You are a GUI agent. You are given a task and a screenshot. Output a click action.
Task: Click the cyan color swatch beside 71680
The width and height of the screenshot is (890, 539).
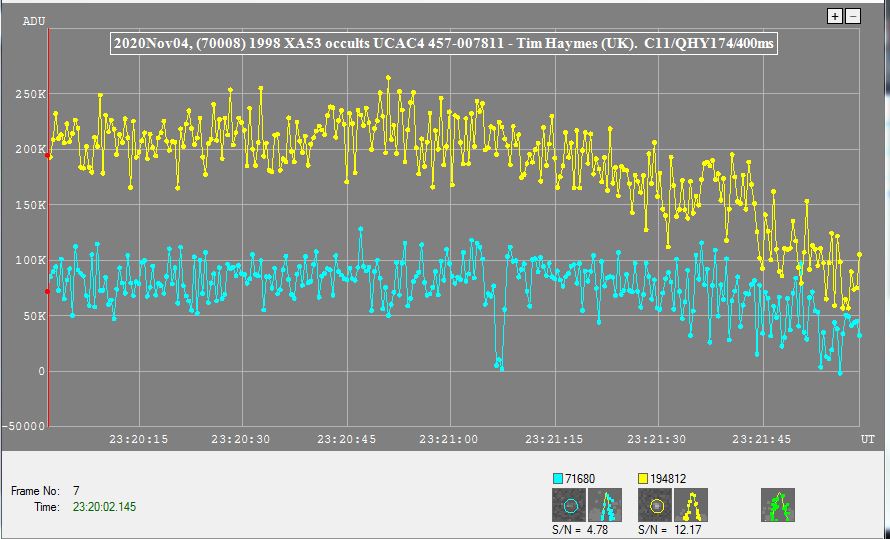point(558,479)
